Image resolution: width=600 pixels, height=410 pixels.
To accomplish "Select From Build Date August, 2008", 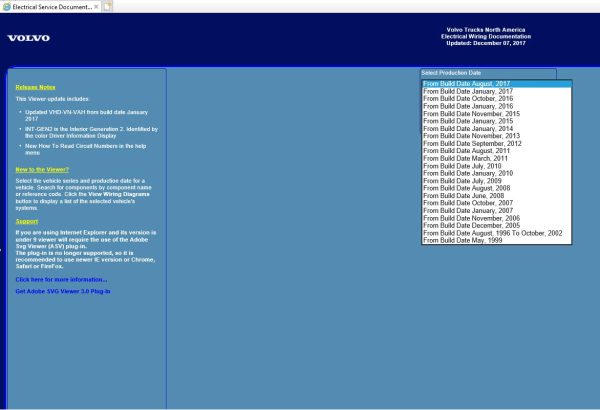I will click(x=497, y=188).
